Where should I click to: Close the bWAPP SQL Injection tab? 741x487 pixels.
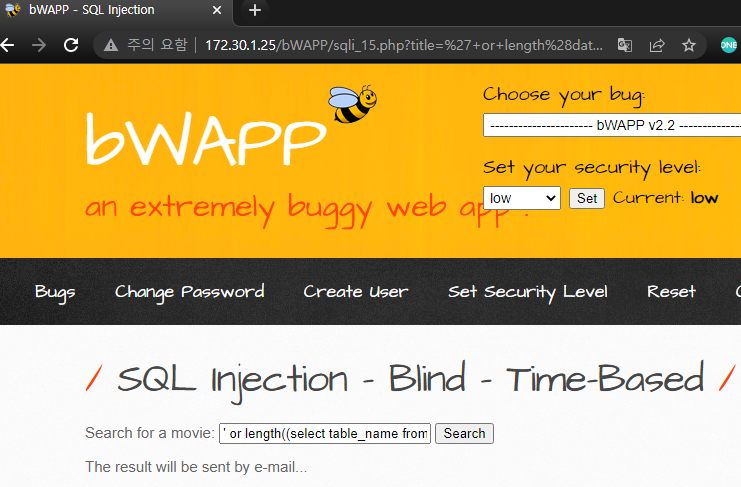click(217, 10)
